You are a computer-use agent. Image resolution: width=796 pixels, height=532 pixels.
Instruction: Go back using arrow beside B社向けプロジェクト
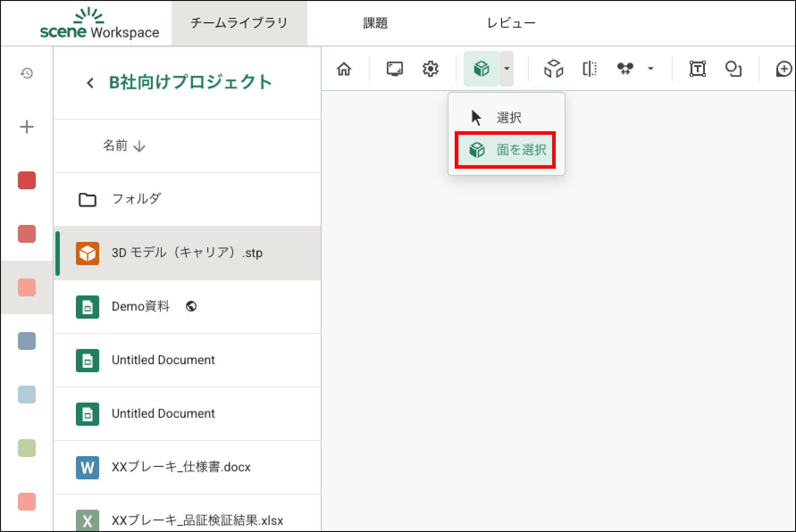point(90,83)
